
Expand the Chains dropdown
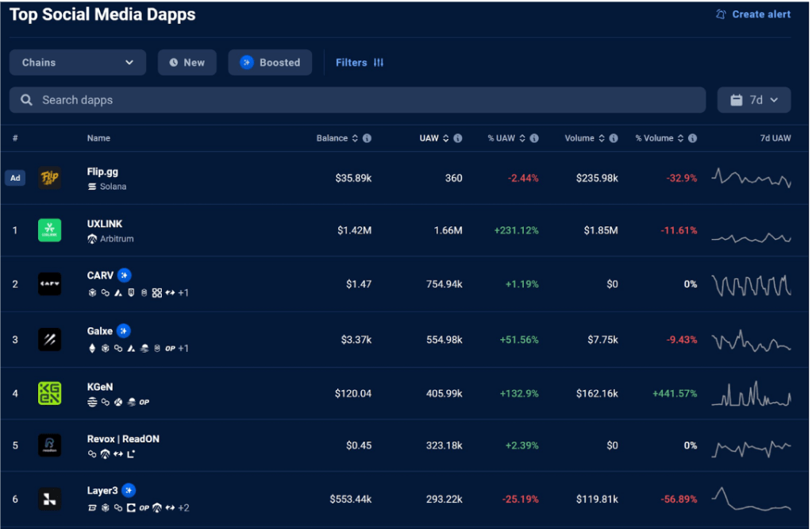pyautogui.click(x=78, y=63)
